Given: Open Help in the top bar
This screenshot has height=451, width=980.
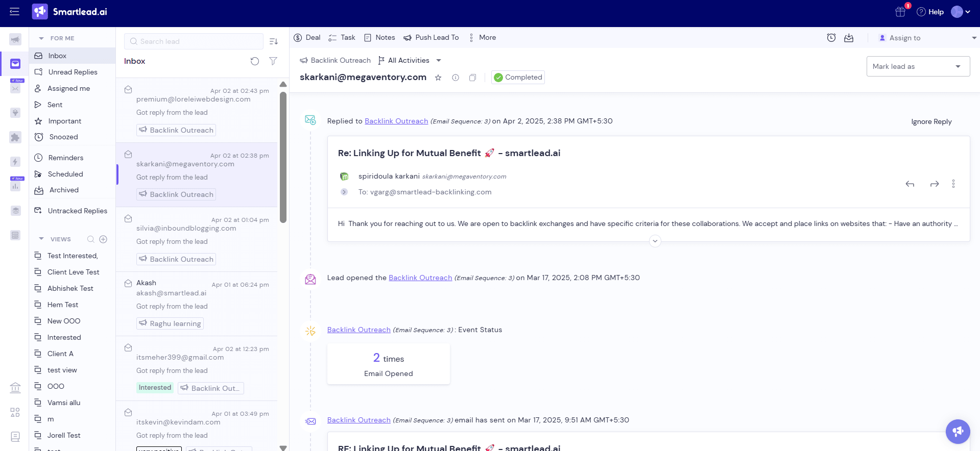Looking at the screenshot, I should point(930,12).
